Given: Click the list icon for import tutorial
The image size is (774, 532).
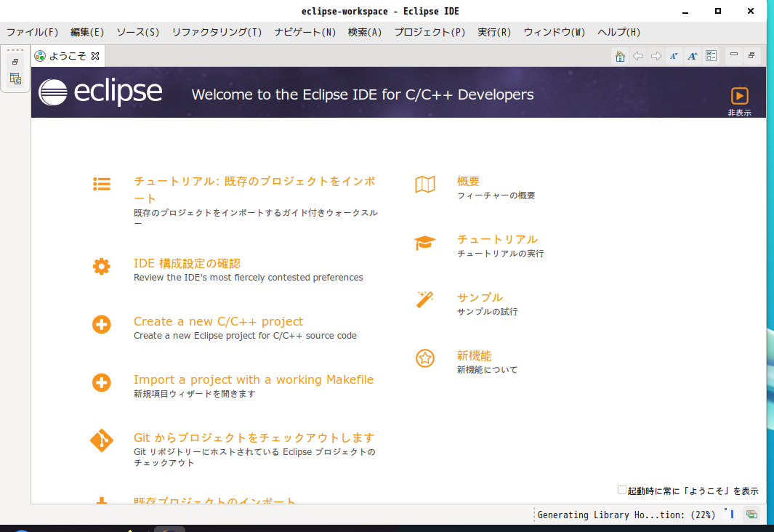Looking at the screenshot, I should point(102,184).
